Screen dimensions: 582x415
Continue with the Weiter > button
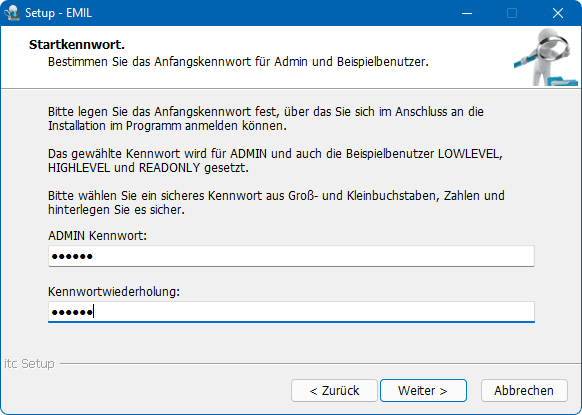[x=423, y=391]
